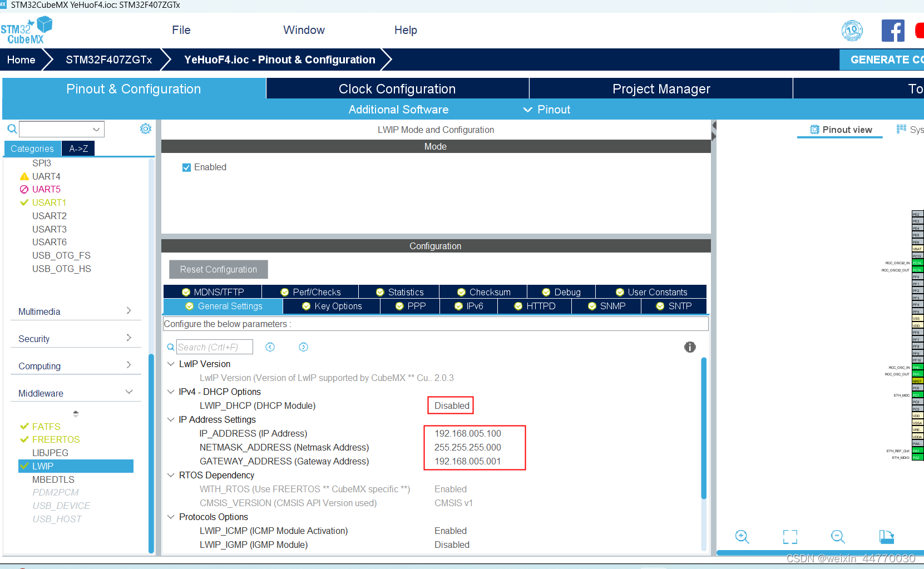This screenshot has width=924, height=569.
Task: Open the Pinout dropdown menu
Action: (x=547, y=110)
